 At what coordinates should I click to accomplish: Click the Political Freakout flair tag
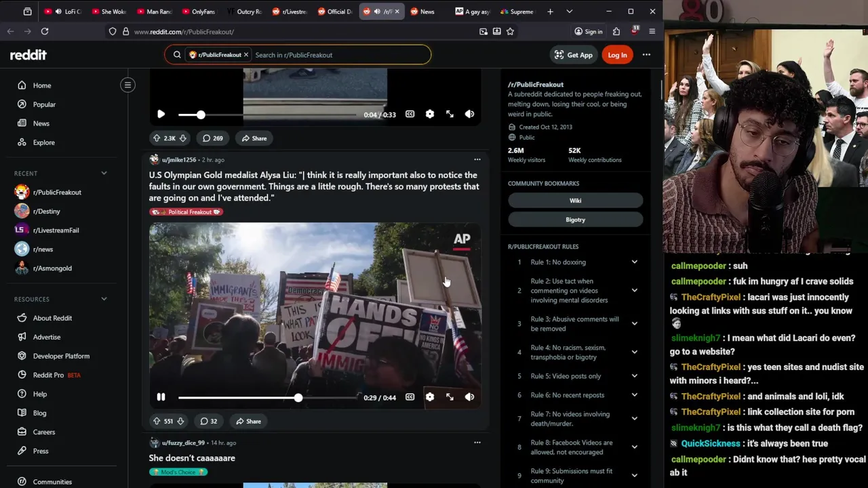click(186, 212)
